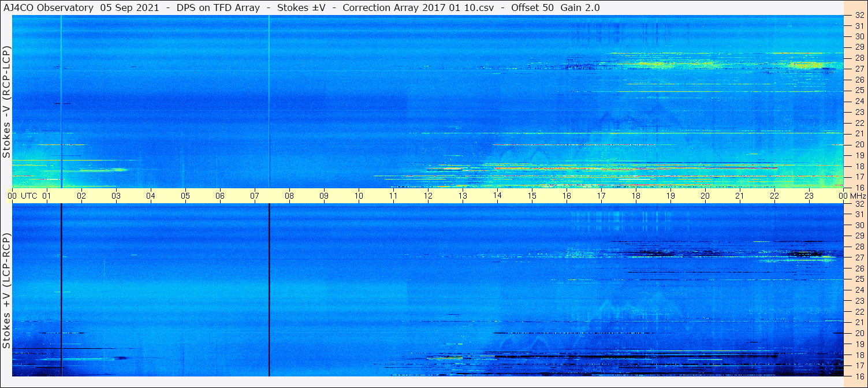Click the 15 hour tick label
Image resolution: width=868 pixels, height=388 pixels.
(532, 196)
